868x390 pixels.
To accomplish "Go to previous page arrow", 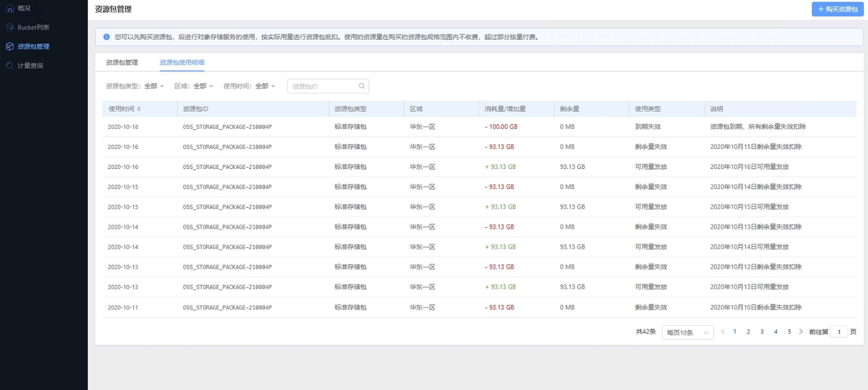I will pos(723,332).
